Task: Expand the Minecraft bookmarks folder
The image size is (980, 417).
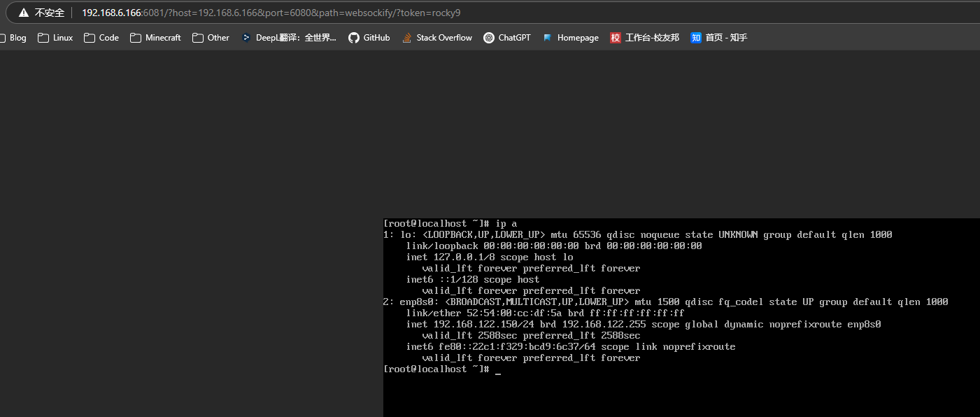Action: tap(155, 38)
